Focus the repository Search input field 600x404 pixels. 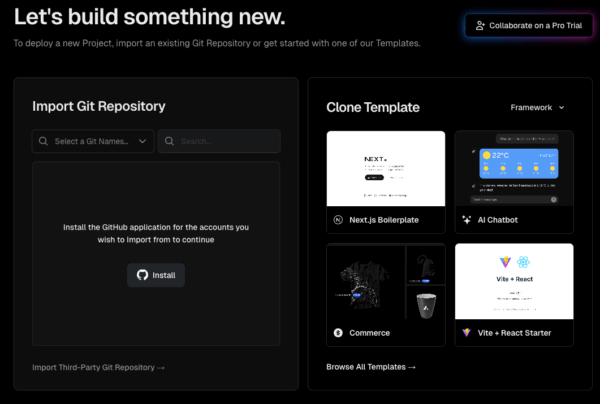point(219,141)
